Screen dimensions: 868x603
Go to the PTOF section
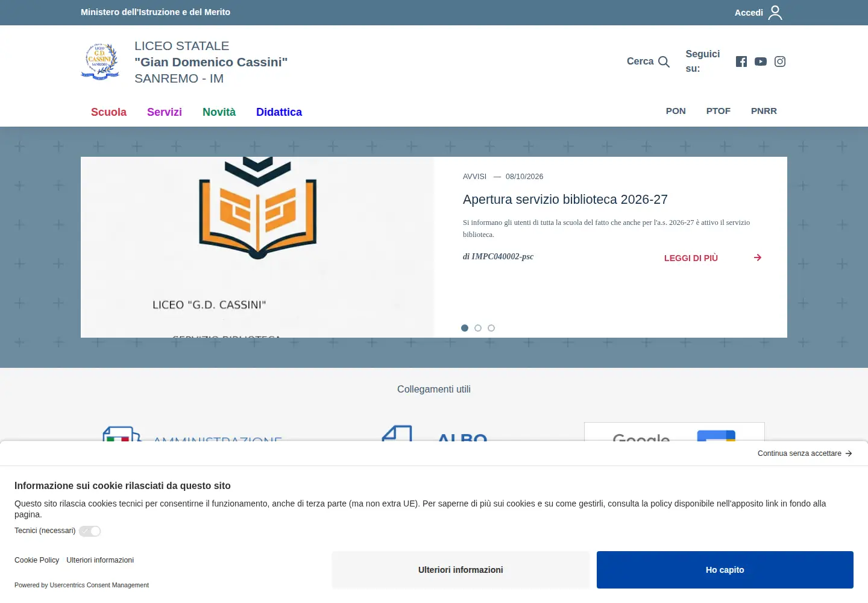[719, 111]
